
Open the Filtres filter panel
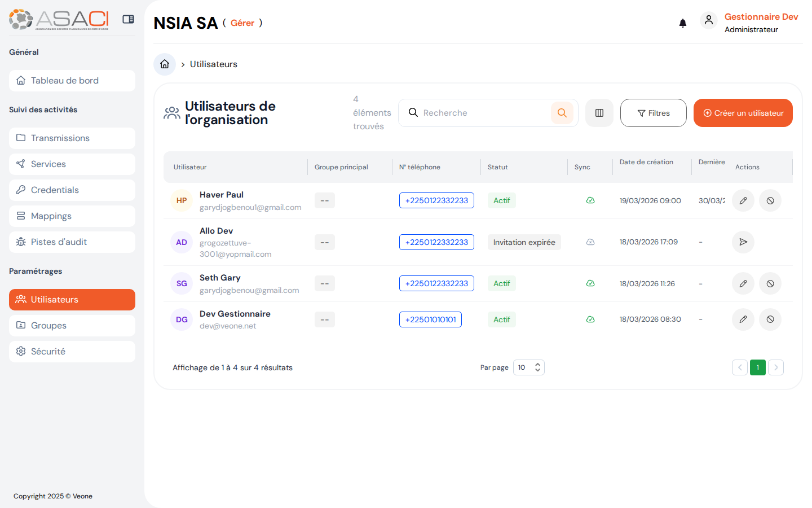pyautogui.click(x=653, y=113)
